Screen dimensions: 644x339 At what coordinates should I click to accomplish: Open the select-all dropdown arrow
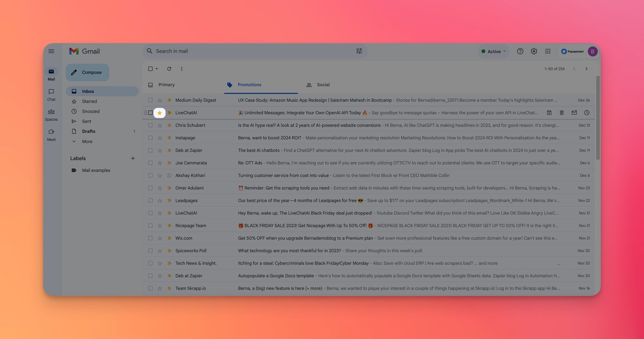pos(157,69)
